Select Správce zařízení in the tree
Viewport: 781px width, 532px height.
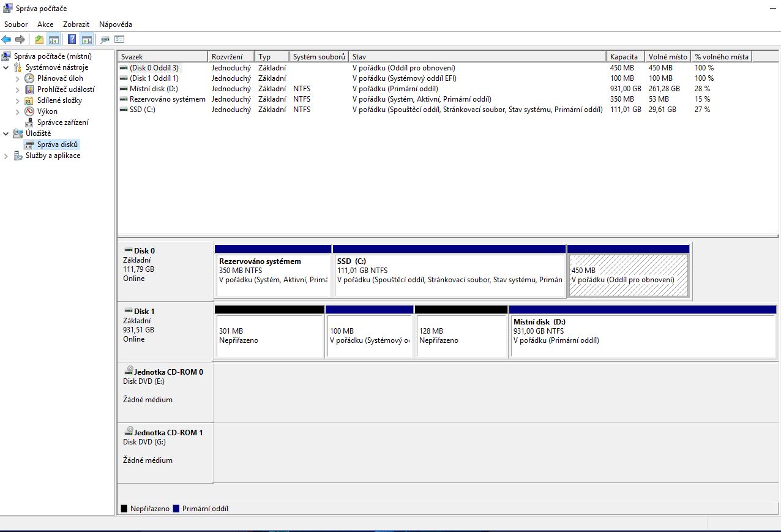coord(62,122)
